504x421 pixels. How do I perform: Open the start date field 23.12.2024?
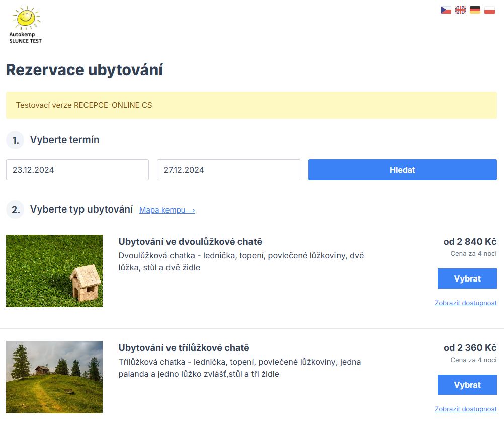[x=77, y=170]
